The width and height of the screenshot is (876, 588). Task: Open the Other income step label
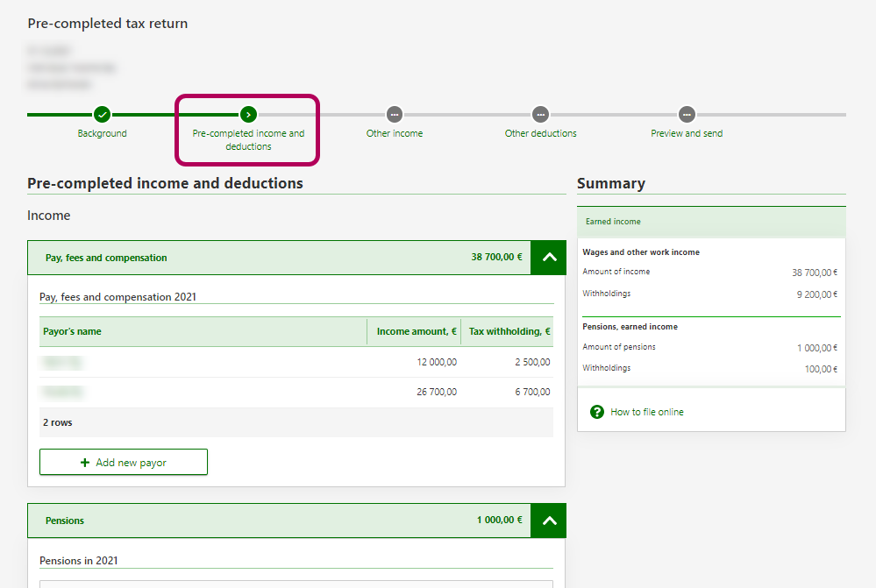point(395,134)
